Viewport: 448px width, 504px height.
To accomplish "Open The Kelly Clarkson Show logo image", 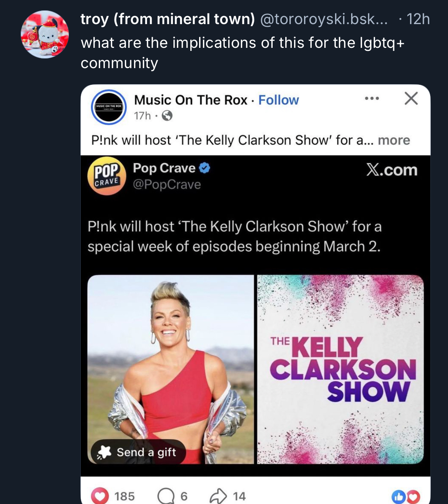I will 340,369.
